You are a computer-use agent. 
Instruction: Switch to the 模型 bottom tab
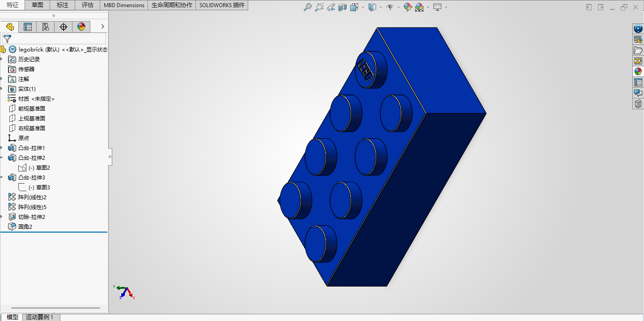[x=13, y=317]
